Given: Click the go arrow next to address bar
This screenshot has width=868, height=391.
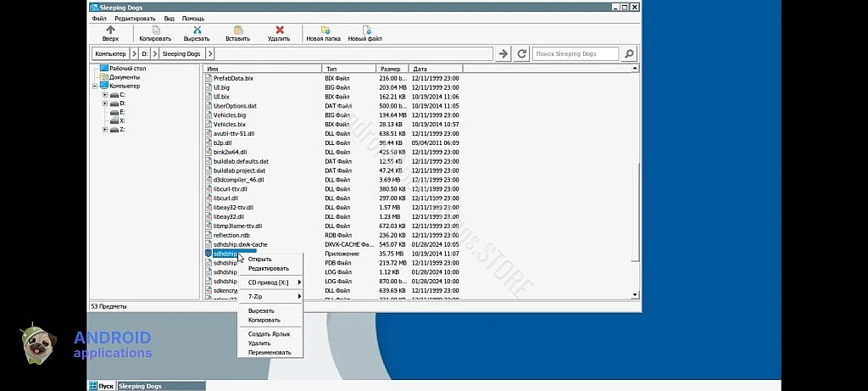Looking at the screenshot, I should pyautogui.click(x=503, y=53).
